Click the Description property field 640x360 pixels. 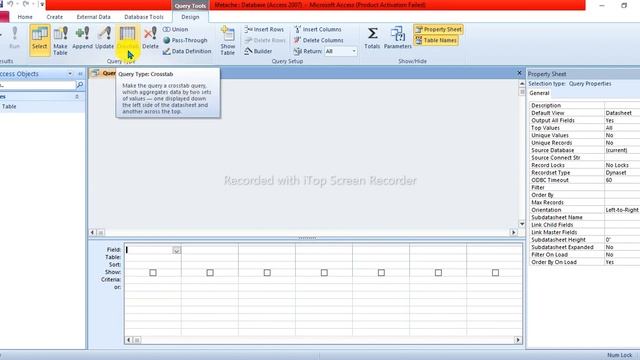[622, 105]
